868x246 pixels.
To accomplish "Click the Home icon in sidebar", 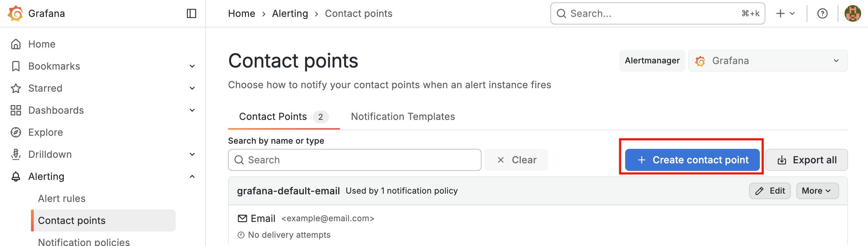I will point(16,44).
